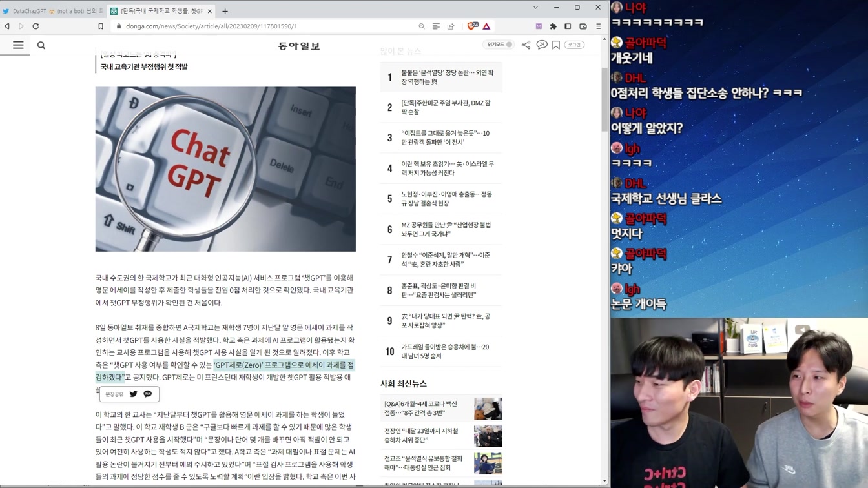Open the 전교조 윤석열식 유보통합 철회 article
The image size is (868, 488).
click(423, 463)
